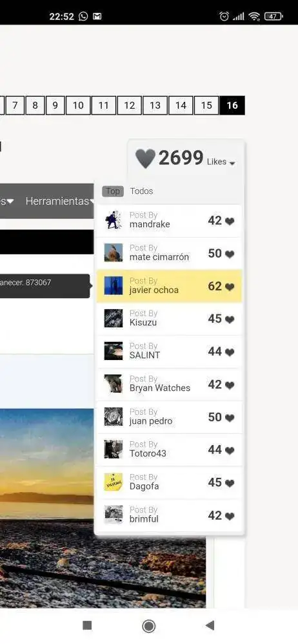
Task: Open post by juan pedro
Action: (169, 417)
